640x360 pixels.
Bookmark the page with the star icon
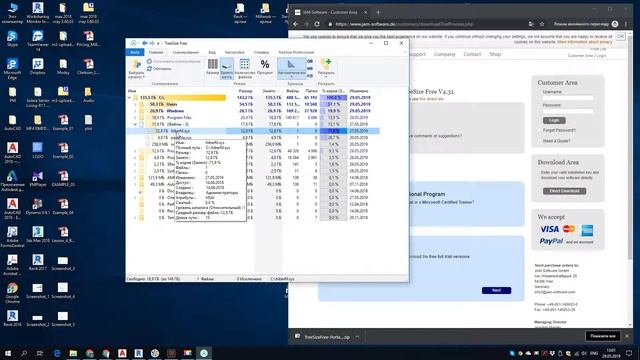542,24
